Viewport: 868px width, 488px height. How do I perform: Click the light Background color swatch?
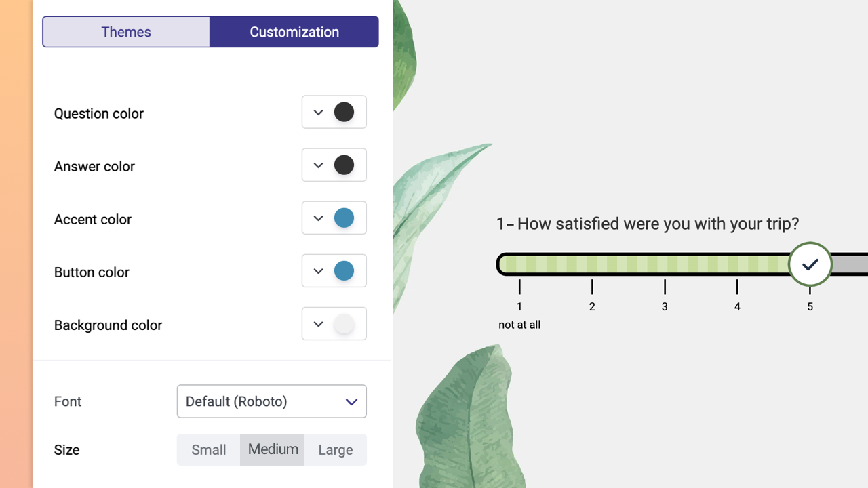click(x=344, y=323)
